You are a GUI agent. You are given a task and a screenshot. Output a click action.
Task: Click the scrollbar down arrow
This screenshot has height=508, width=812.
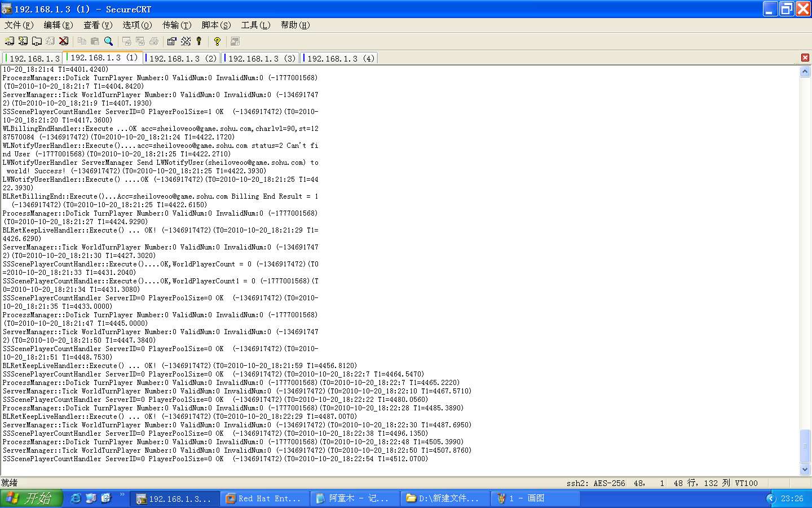805,469
